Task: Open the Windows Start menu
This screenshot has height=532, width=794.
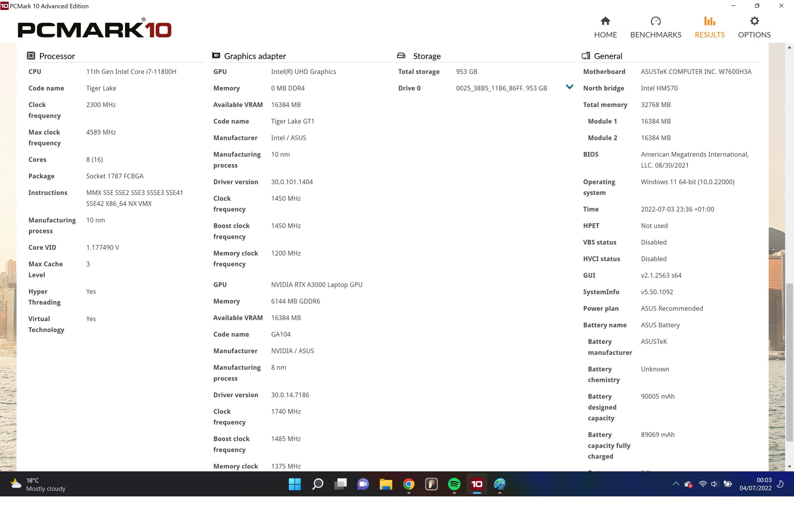Action: pyautogui.click(x=295, y=484)
